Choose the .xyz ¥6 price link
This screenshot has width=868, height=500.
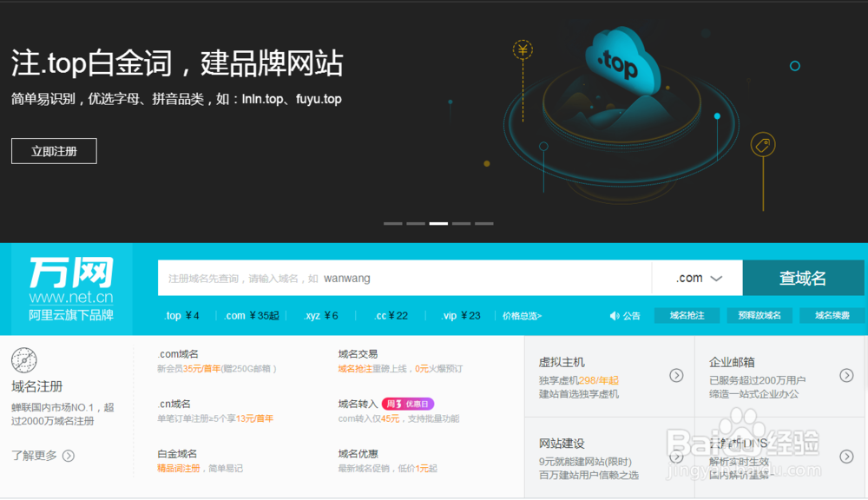pos(321,316)
